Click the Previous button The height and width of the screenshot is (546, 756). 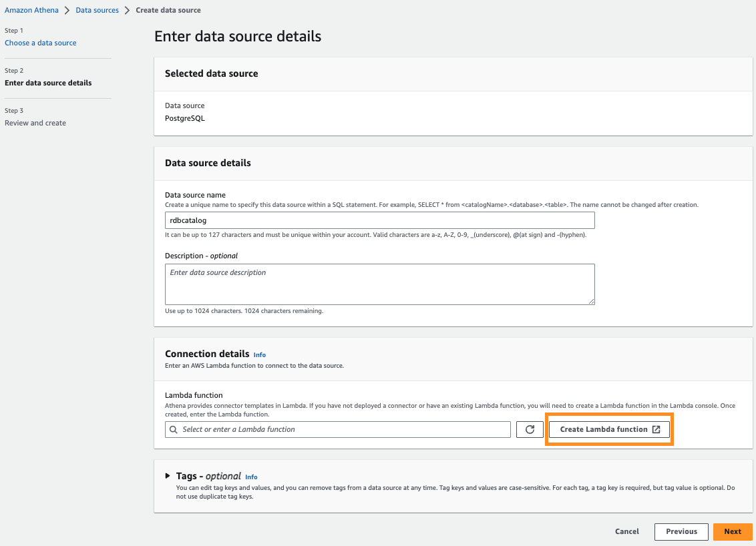[681, 531]
